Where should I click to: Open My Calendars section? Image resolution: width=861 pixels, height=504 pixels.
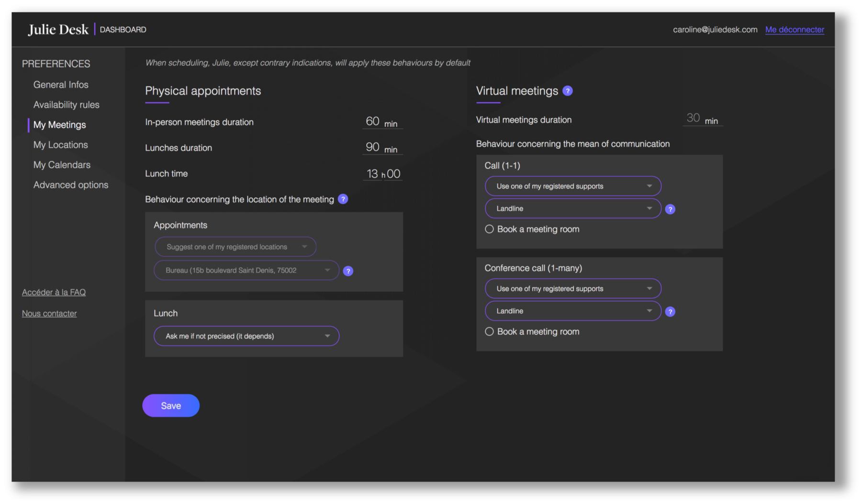62,165
